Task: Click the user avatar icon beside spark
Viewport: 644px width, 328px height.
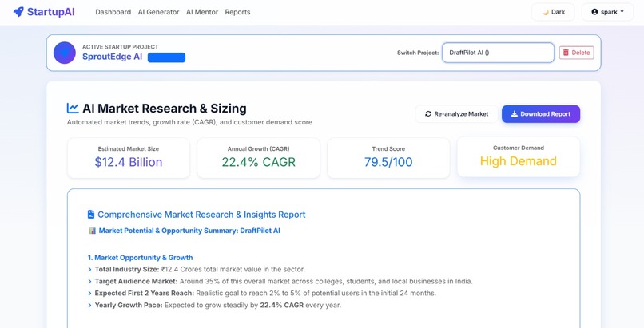Action: coord(594,12)
